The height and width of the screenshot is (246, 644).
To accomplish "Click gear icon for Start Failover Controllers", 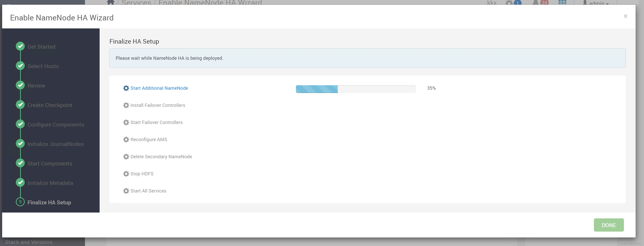I will pos(126,122).
